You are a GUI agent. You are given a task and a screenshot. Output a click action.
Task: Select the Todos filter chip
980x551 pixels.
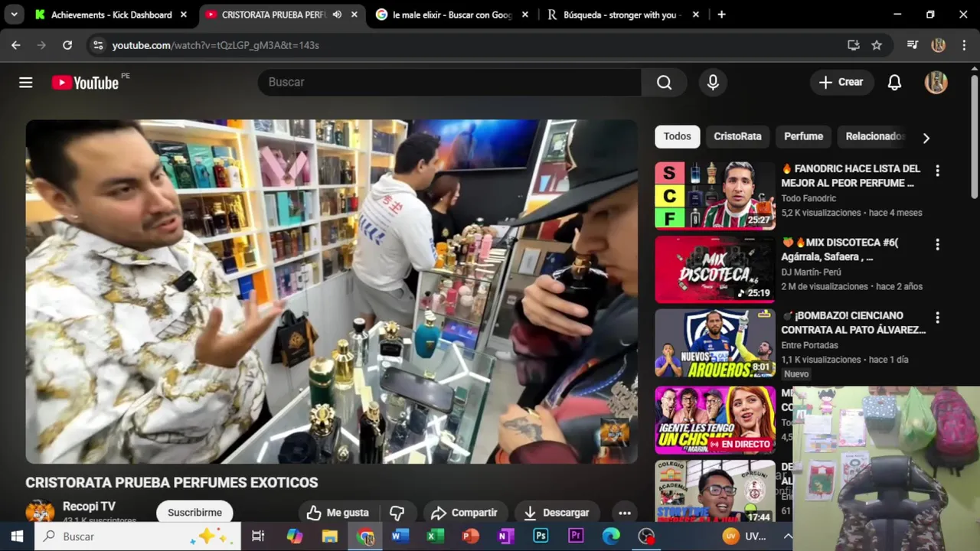[677, 136]
